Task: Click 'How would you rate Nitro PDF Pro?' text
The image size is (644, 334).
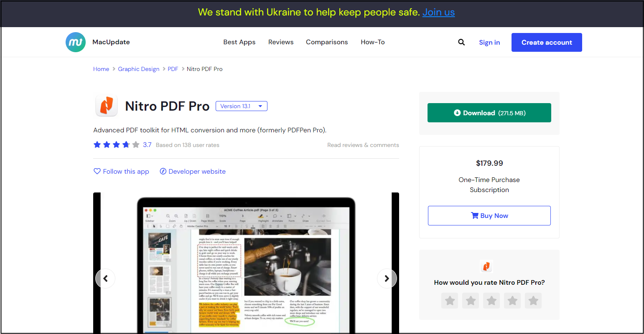Action: [x=489, y=283]
